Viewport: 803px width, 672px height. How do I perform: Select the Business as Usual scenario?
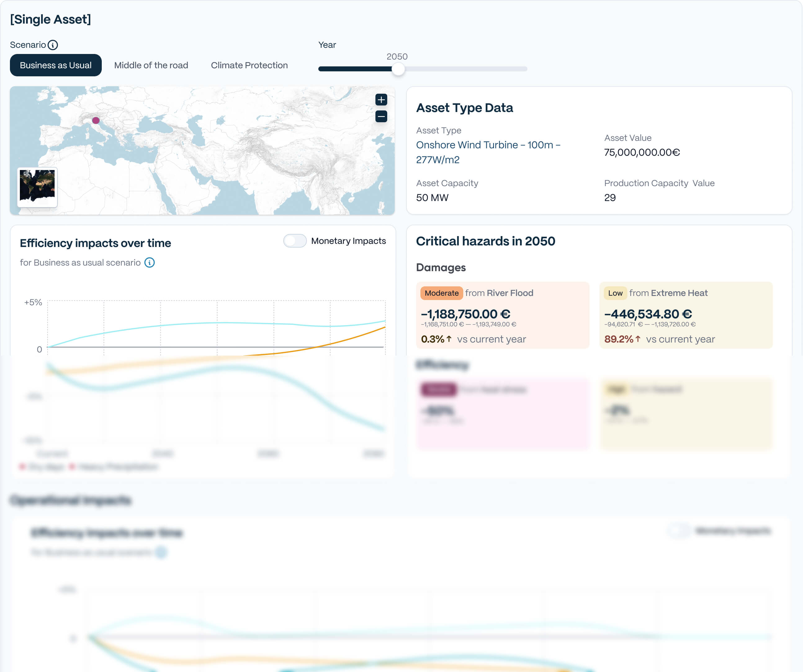pyautogui.click(x=56, y=65)
